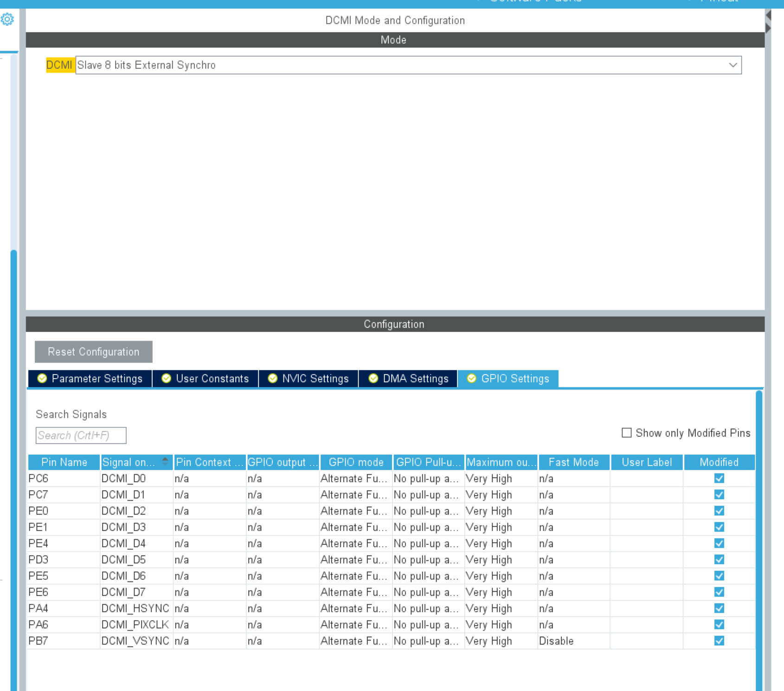Click the Modified column header
Viewport: 784px width, 691px height.
click(719, 462)
